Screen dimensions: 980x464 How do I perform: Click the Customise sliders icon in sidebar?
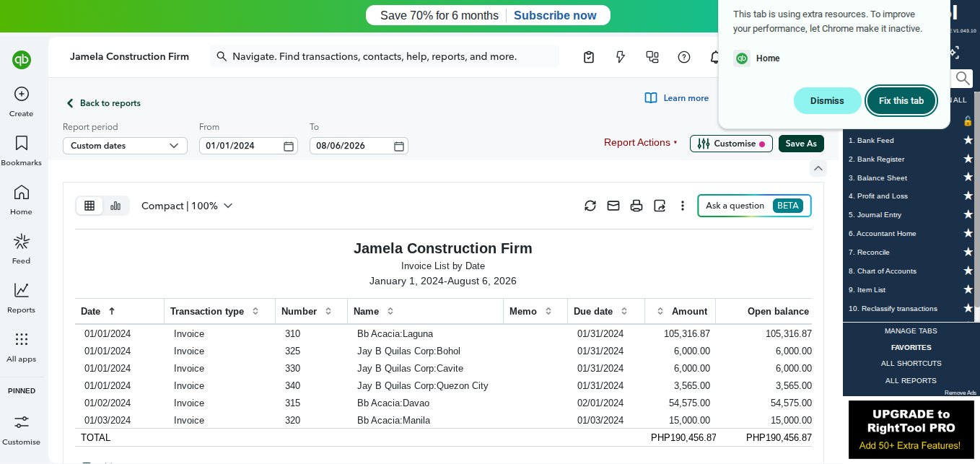(22, 422)
